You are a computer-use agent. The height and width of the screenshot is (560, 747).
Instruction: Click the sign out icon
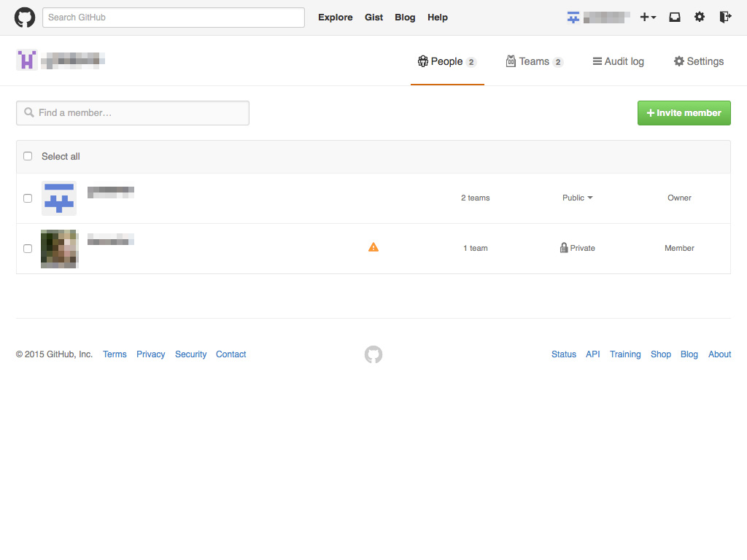coord(724,17)
